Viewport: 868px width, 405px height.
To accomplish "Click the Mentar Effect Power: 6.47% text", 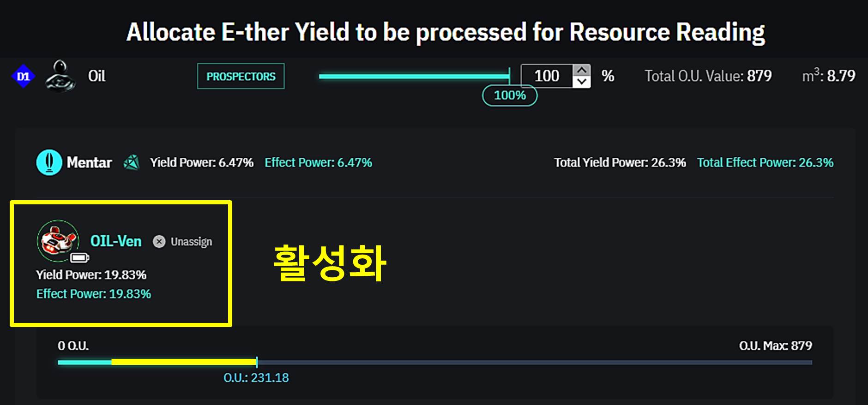I will 318,162.
